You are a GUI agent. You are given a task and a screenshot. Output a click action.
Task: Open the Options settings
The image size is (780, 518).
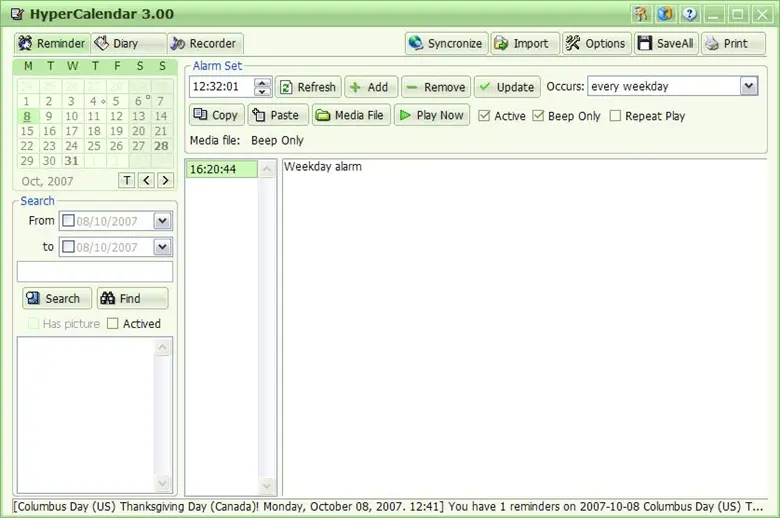(597, 43)
